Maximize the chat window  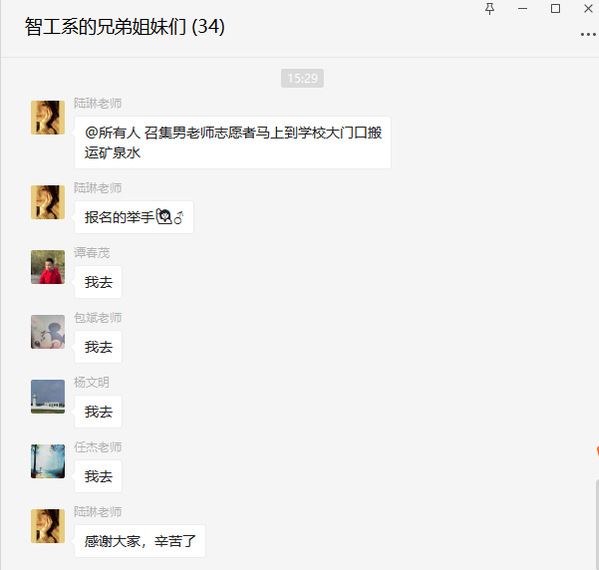(555, 9)
